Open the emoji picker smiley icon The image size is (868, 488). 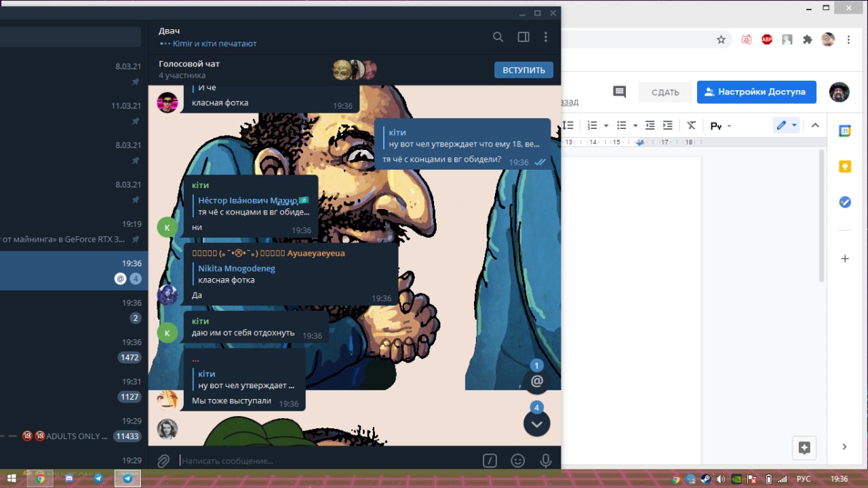pos(517,461)
